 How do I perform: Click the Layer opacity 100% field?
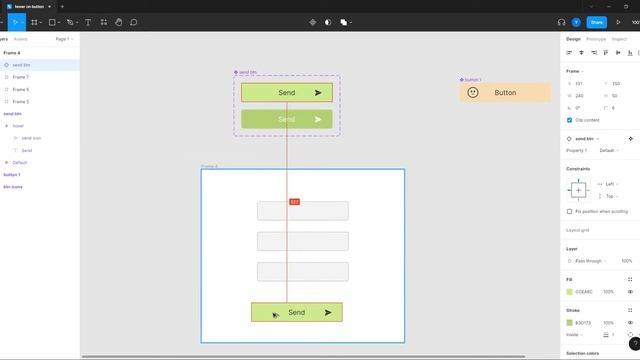coord(627,261)
